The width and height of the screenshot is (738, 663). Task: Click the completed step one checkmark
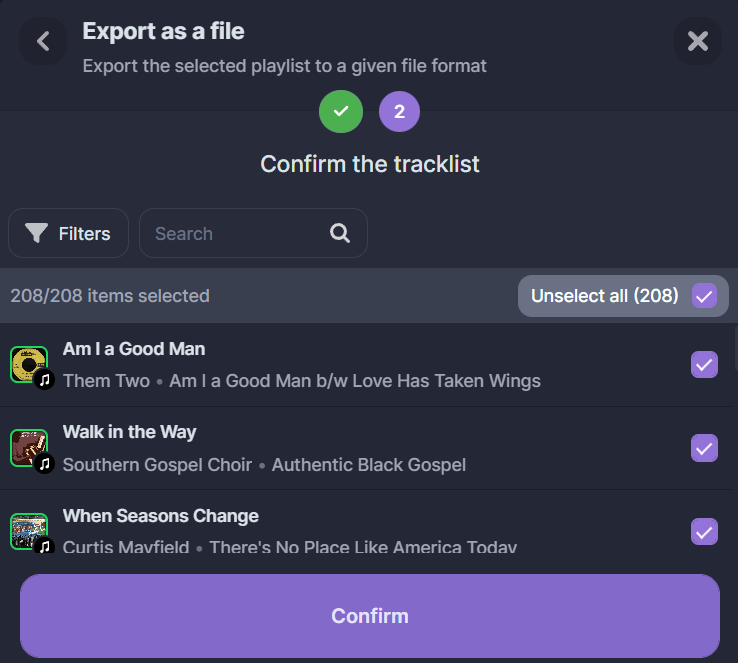341,111
